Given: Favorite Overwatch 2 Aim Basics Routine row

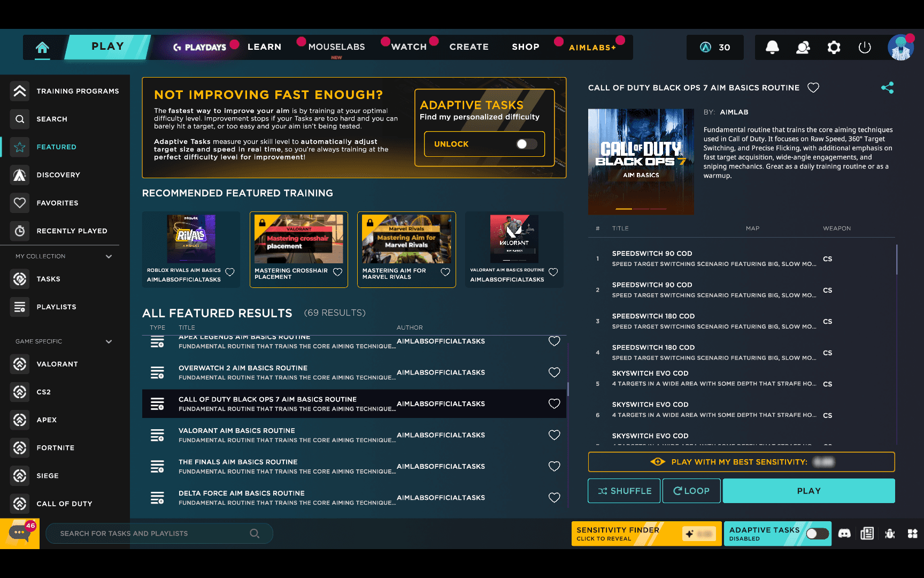Looking at the screenshot, I should [x=555, y=372].
